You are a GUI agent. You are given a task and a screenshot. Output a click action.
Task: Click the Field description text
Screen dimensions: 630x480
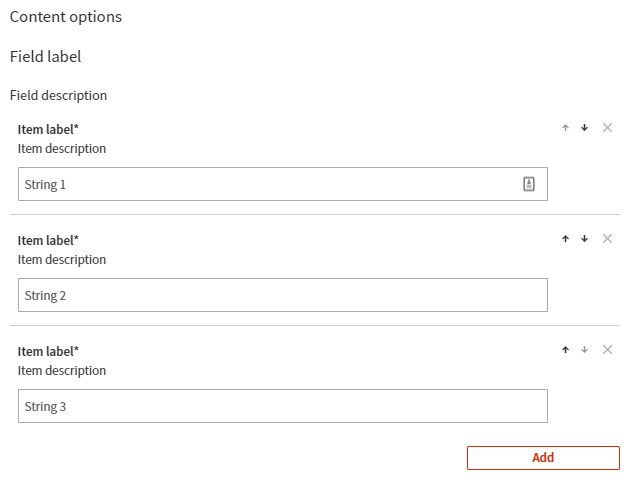click(x=58, y=96)
